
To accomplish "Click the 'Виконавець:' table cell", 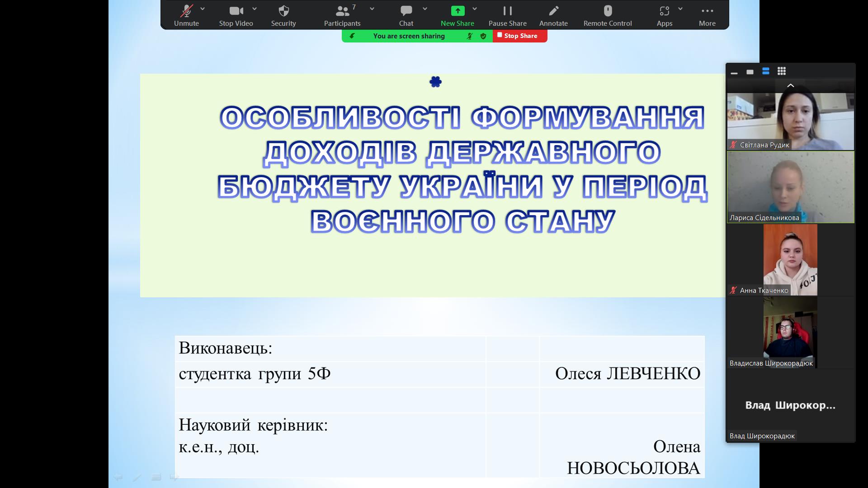I will tap(330, 348).
